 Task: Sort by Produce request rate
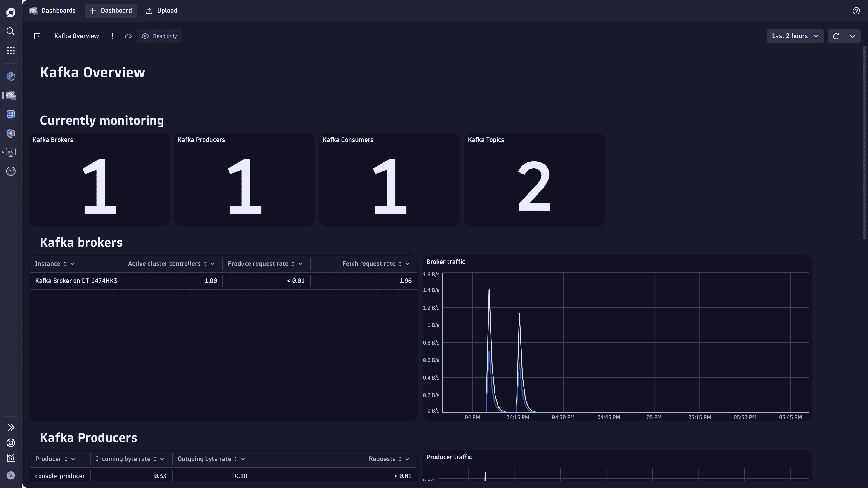[293, 264]
